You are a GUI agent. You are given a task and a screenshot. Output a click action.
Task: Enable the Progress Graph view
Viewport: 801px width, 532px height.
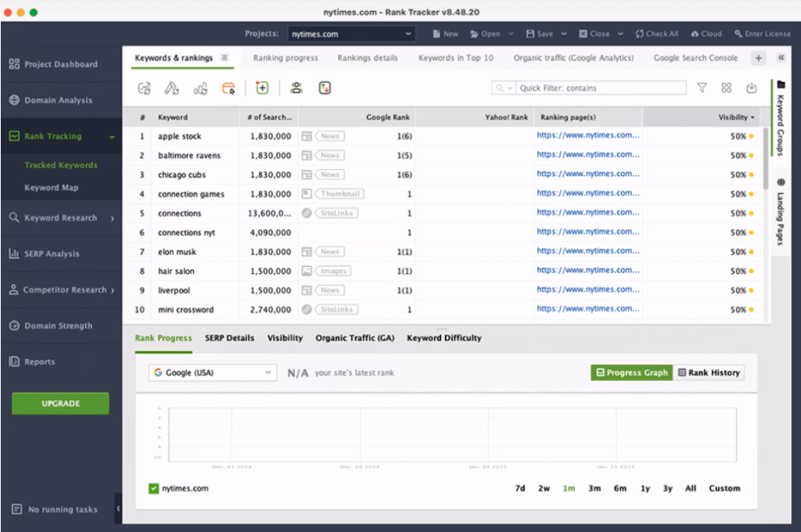pyautogui.click(x=630, y=373)
